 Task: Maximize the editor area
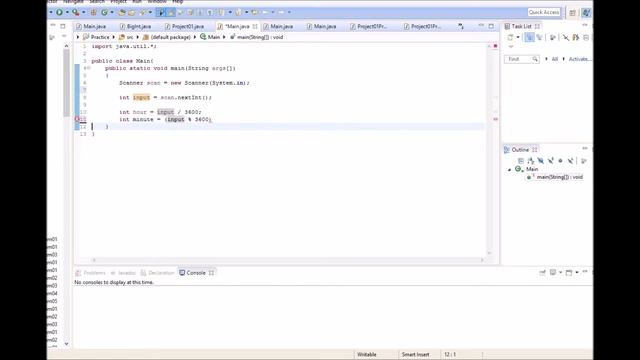click(x=491, y=26)
